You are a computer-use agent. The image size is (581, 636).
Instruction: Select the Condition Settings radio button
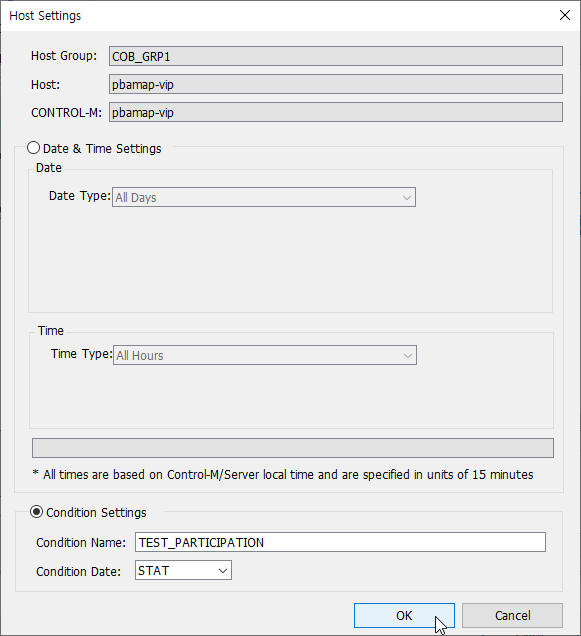[x=36, y=512]
